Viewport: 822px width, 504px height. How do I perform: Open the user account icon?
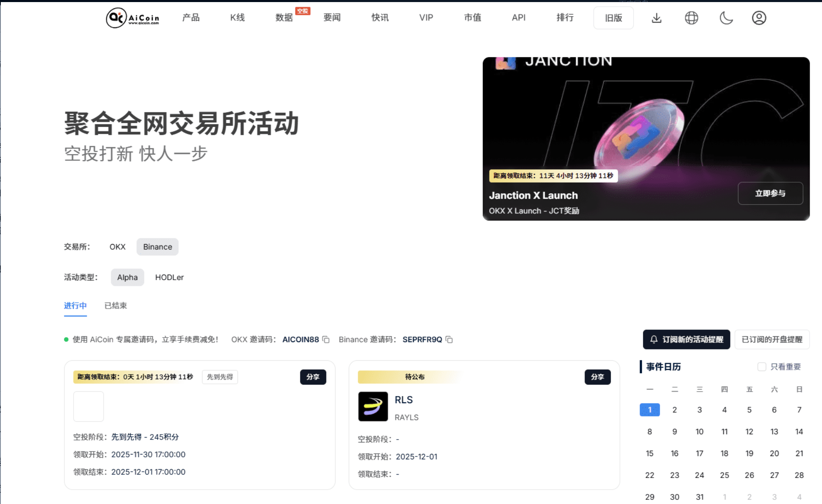759,18
